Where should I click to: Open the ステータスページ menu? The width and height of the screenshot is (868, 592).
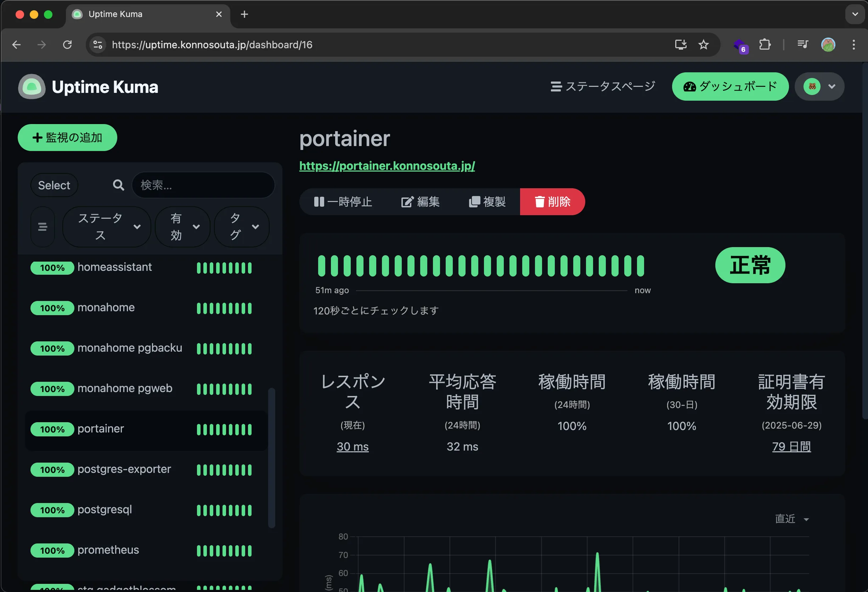[x=602, y=86]
